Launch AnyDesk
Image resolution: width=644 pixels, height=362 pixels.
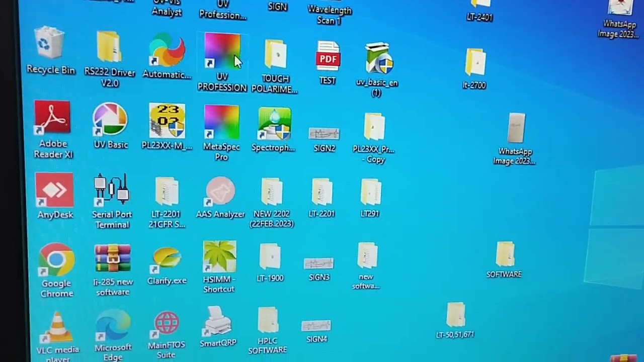point(54,190)
